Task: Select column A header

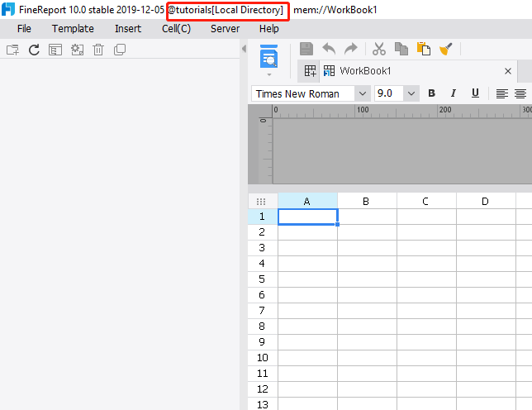Action: pos(307,201)
